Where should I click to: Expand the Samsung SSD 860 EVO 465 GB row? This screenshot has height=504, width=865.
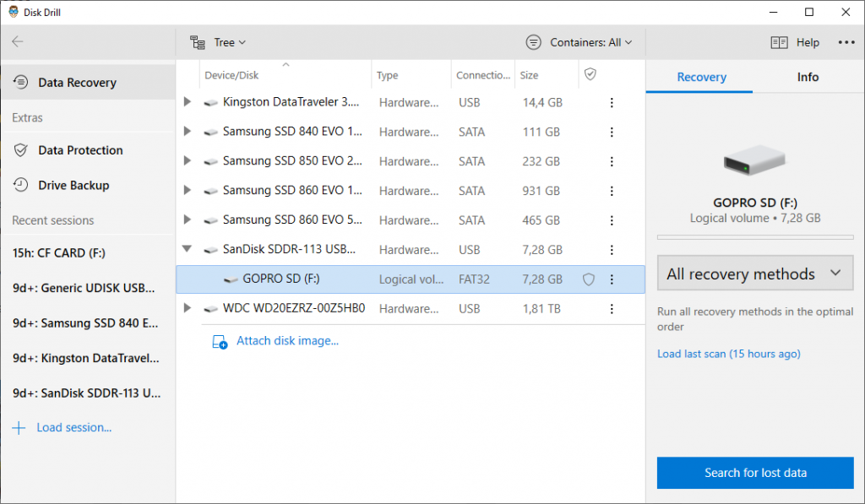(188, 219)
